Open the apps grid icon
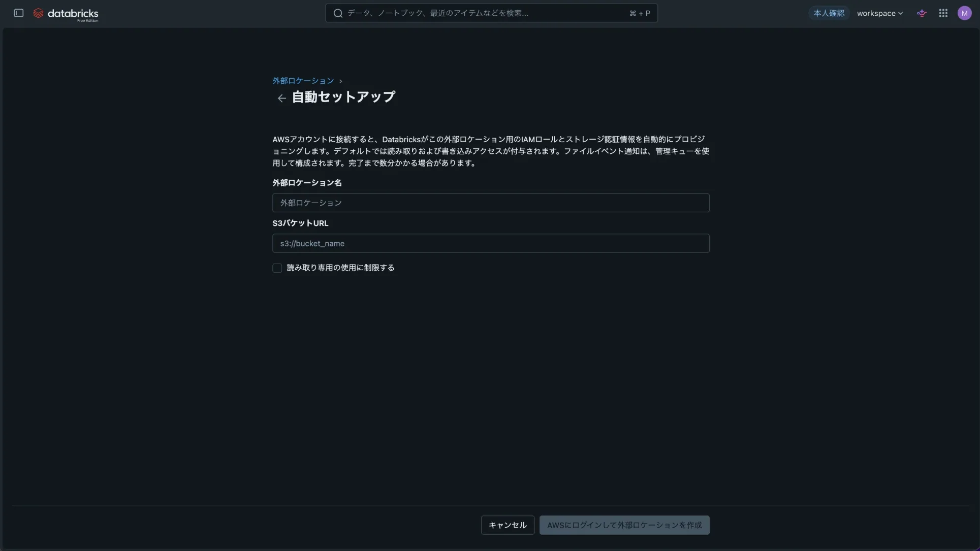This screenshot has height=551, width=980. click(x=943, y=13)
